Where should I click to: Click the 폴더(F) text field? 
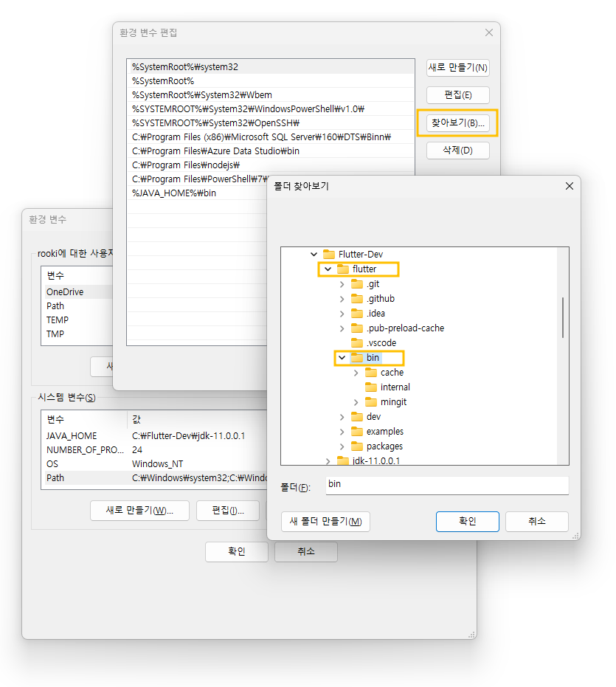tap(447, 486)
